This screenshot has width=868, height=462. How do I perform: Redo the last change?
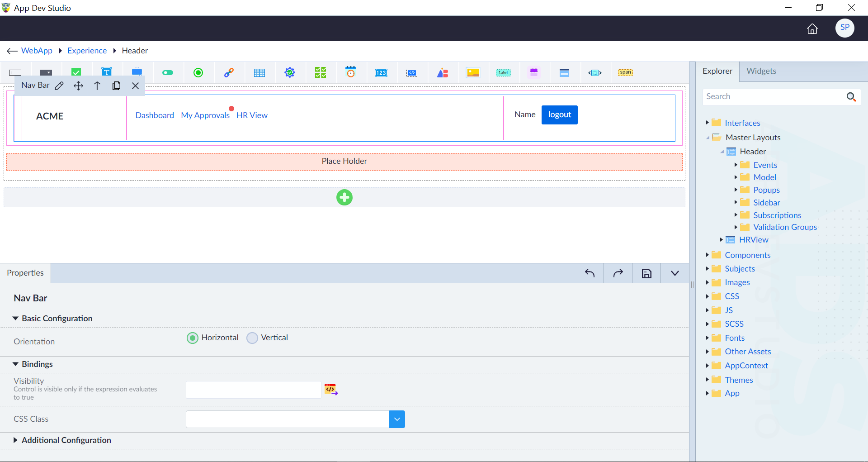(x=618, y=273)
